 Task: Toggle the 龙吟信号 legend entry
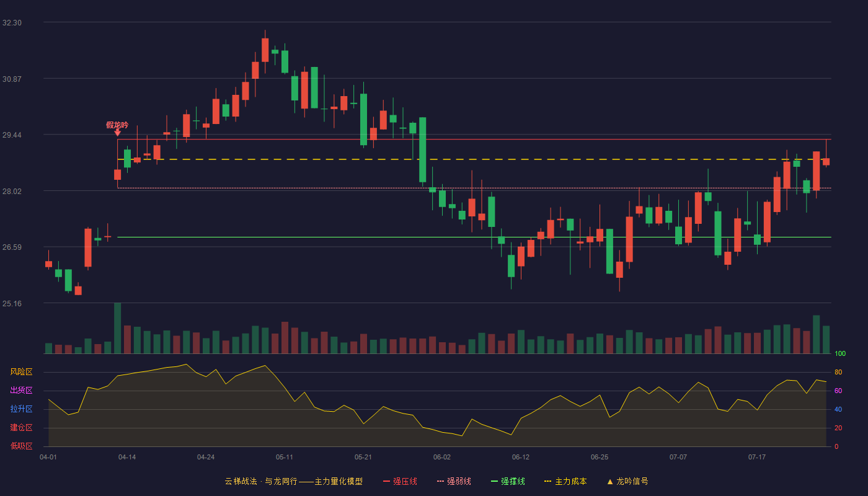tap(627, 481)
